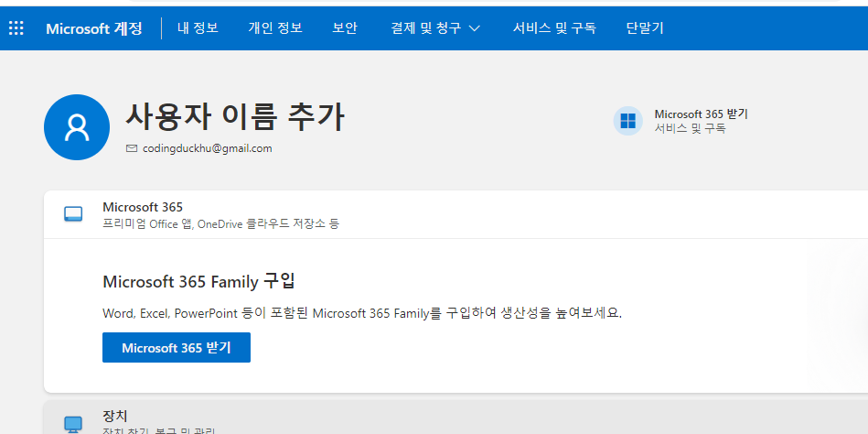Click the 사용자 이름 추가 heading link
868x434 pixels.
[x=235, y=116]
